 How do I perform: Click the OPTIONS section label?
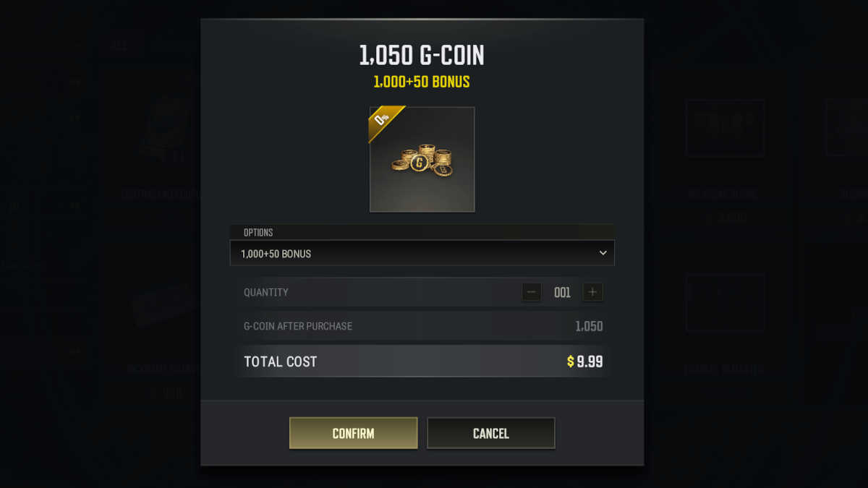click(x=258, y=233)
